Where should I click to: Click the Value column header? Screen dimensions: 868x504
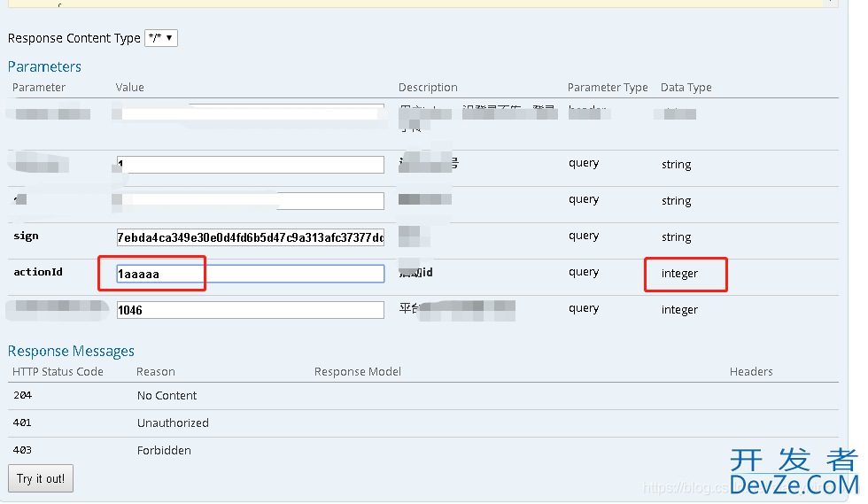coord(129,88)
